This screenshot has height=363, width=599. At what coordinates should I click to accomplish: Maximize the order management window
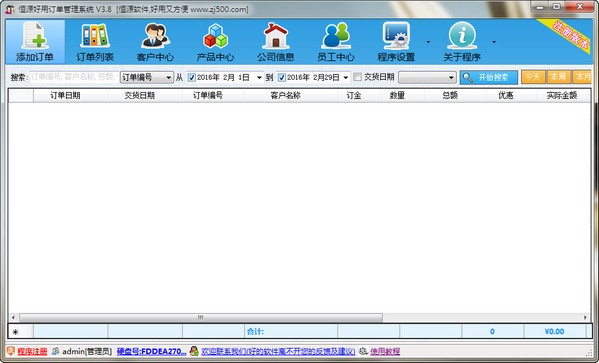pyautogui.click(x=557, y=7)
